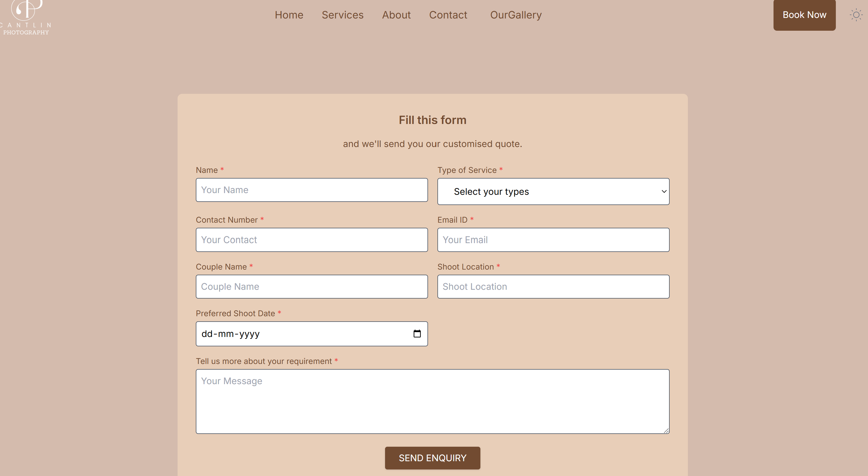The height and width of the screenshot is (476, 868).
Task: Click the Book Now button
Action: [x=804, y=15]
